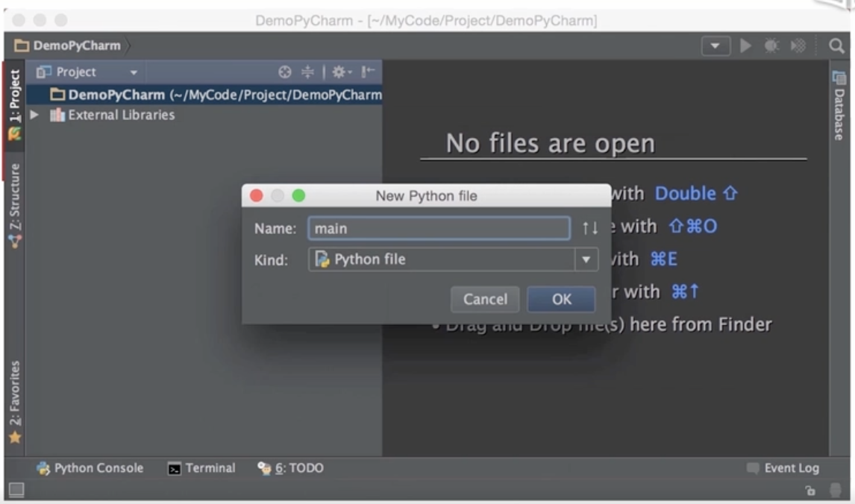Click the Run play icon in toolbar
This screenshot has height=504, width=855.
point(745,45)
